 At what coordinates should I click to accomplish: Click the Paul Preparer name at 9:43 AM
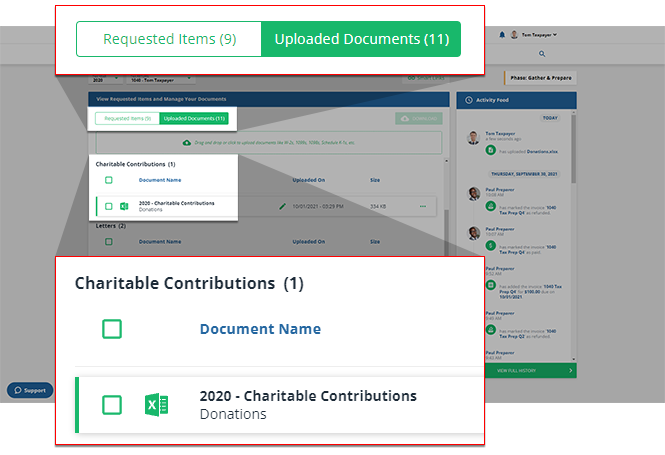(500, 353)
